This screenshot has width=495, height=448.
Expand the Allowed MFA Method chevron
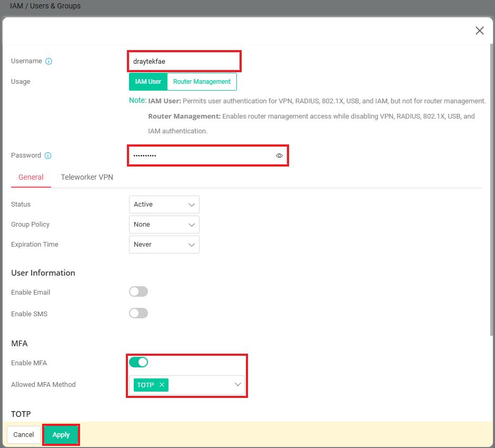click(237, 385)
